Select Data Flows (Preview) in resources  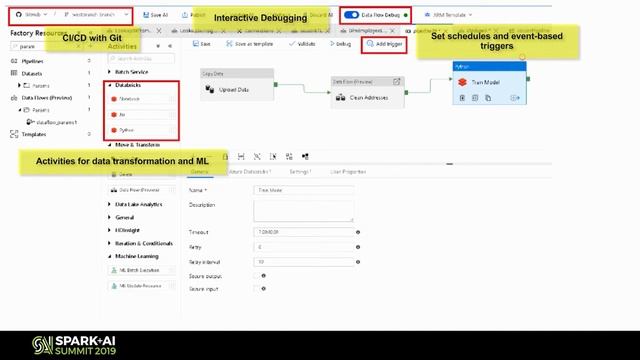(47, 98)
